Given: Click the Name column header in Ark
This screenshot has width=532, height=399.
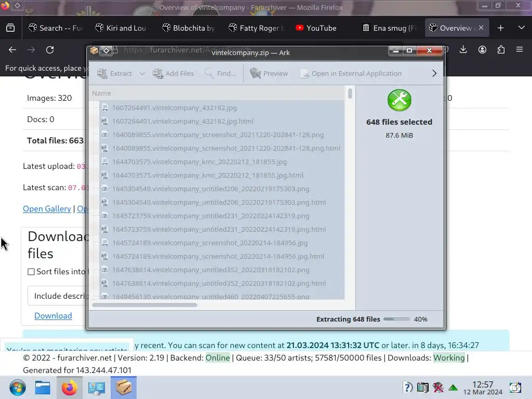Looking at the screenshot, I should 218,94.
